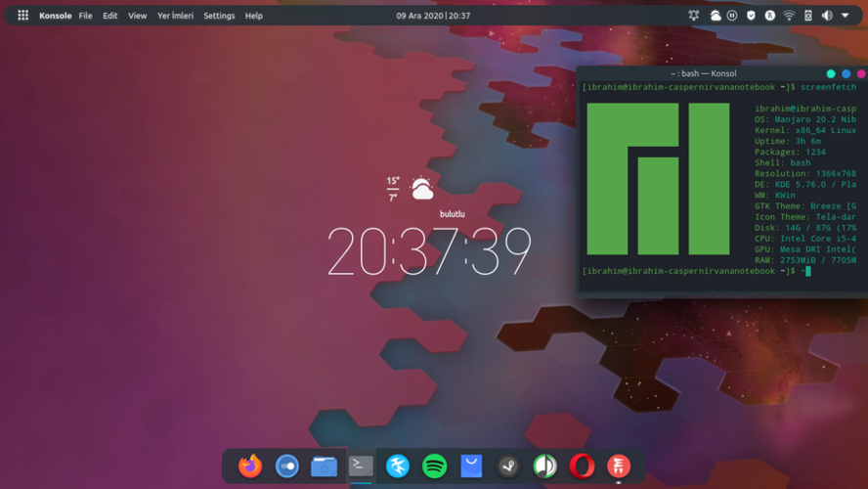Open the blue shopping bag software store
Image resolution: width=868 pixels, height=489 pixels.
click(471, 467)
